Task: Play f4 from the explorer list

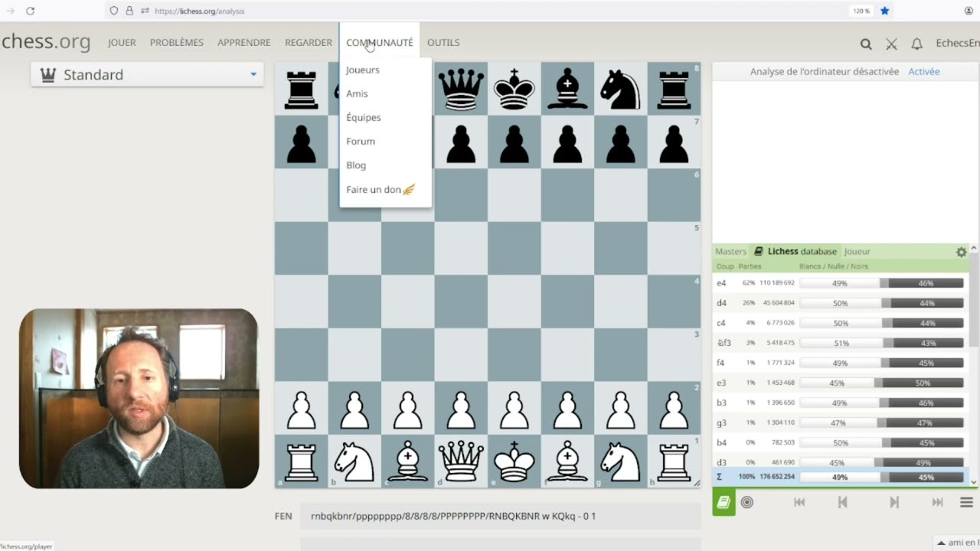Action: tap(841, 363)
